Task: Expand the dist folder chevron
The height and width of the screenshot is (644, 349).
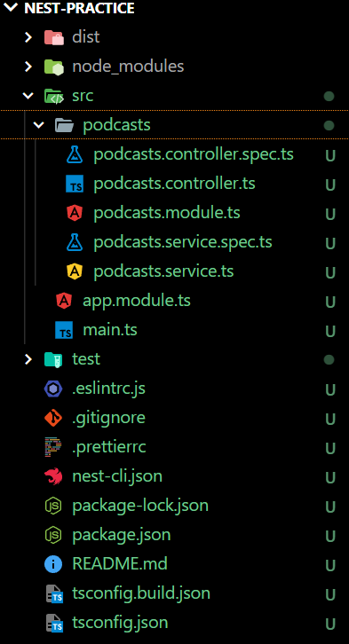Action: [28, 37]
